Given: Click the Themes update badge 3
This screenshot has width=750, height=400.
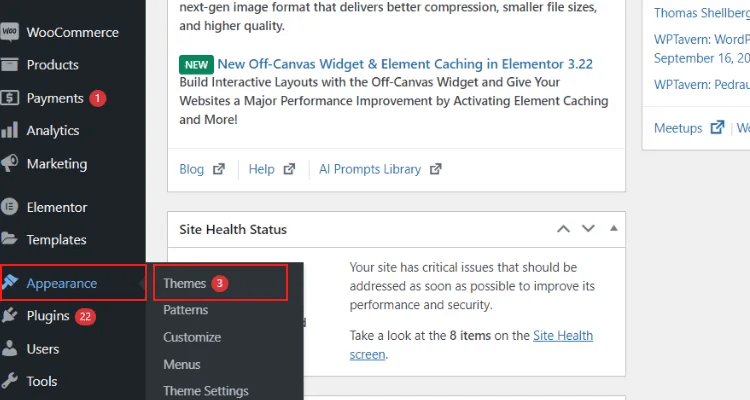Looking at the screenshot, I should 220,283.
